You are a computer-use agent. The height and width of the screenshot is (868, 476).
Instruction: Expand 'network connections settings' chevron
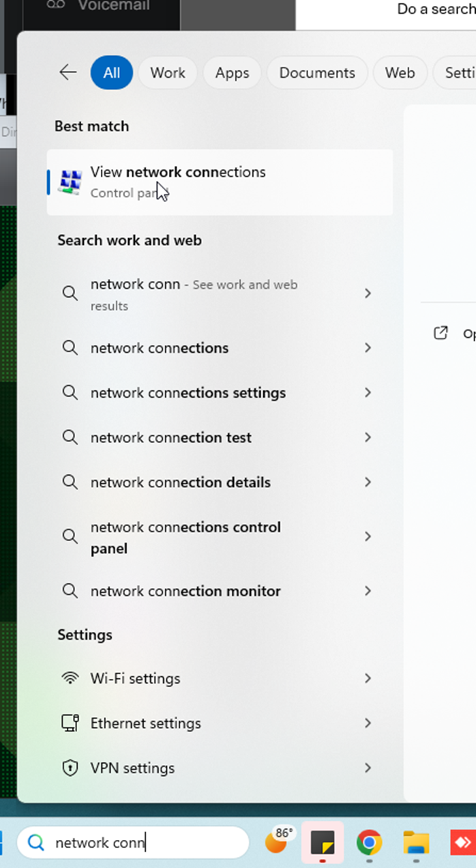pos(368,393)
